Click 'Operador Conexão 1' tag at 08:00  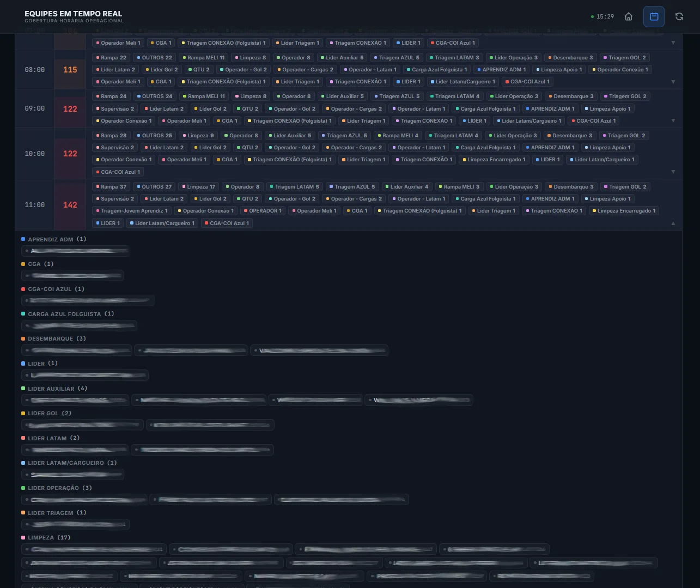(x=621, y=69)
